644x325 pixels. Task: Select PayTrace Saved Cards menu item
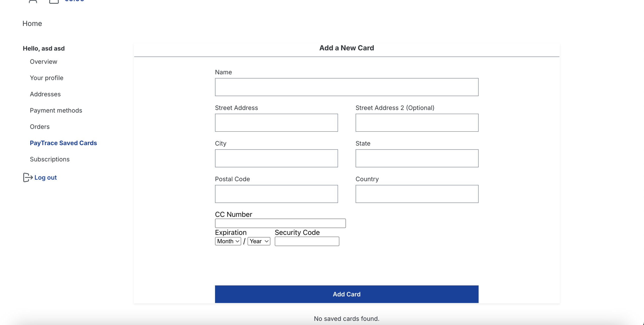tap(63, 143)
